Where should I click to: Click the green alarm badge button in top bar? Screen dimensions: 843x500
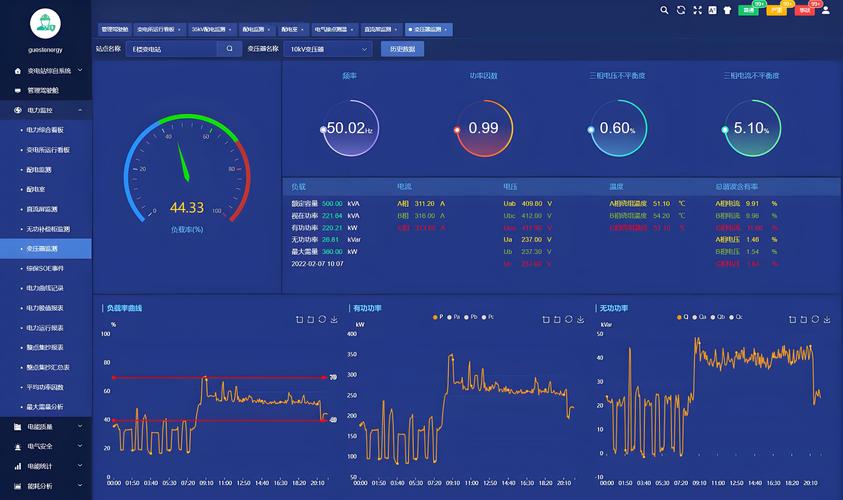(x=748, y=10)
